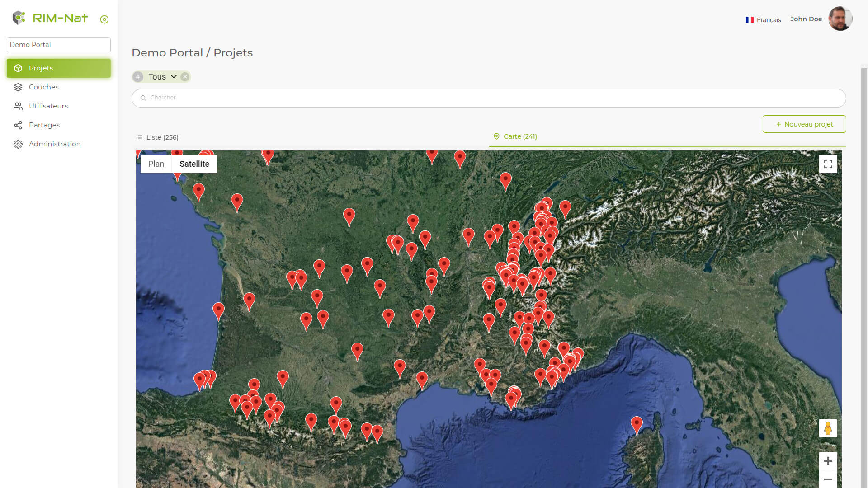Switch map to Plan view
868x488 pixels.
156,164
